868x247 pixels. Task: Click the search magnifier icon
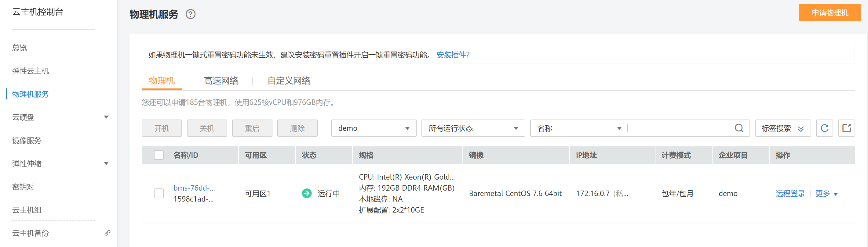click(x=739, y=128)
